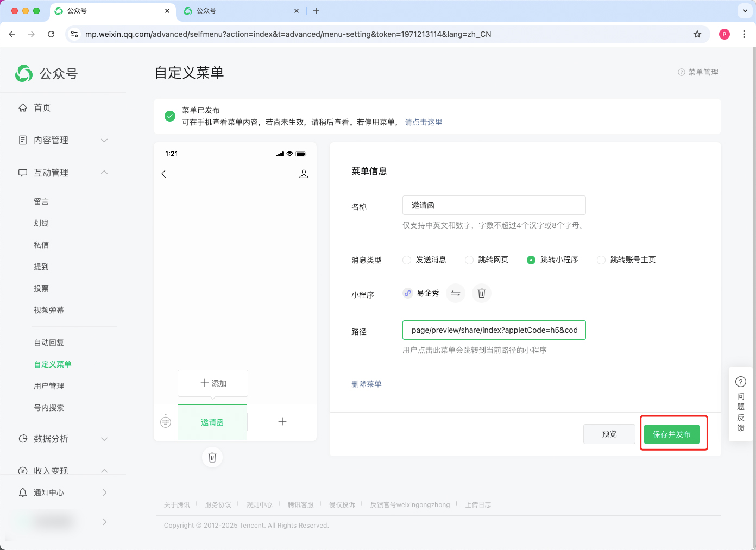Open the 问题反馈 help widget
Screen dimensions: 756x550
pyautogui.click(x=740, y=404)
